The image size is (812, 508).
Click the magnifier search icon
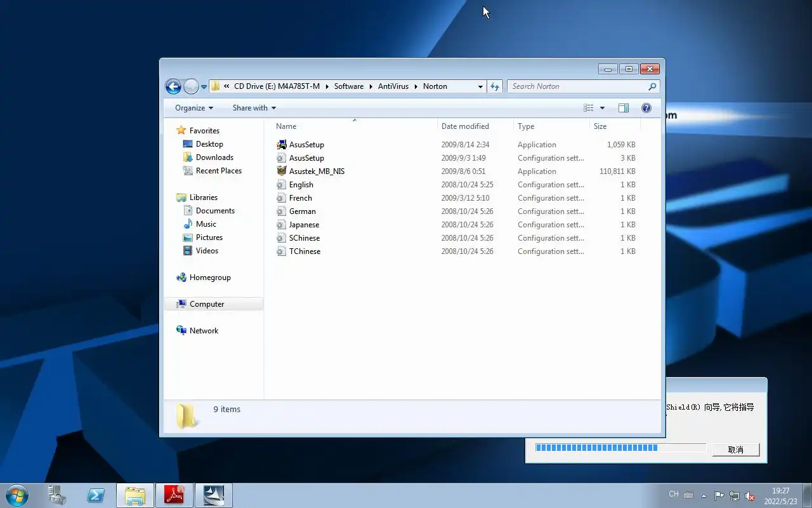coord(652,86)
